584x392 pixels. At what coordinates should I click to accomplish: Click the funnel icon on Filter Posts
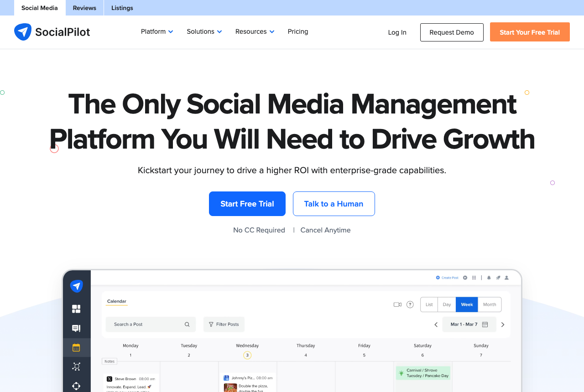(211, 325)
